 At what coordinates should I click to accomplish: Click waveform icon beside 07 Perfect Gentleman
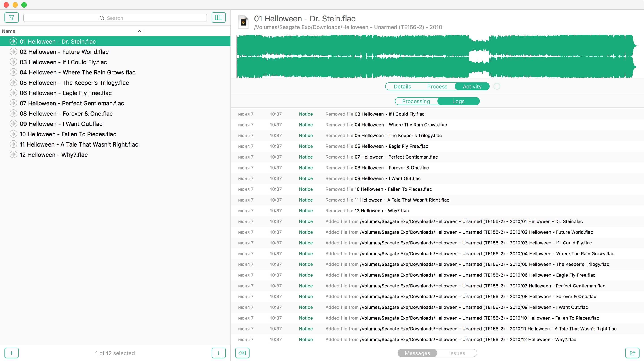click(x=13, y=103)
